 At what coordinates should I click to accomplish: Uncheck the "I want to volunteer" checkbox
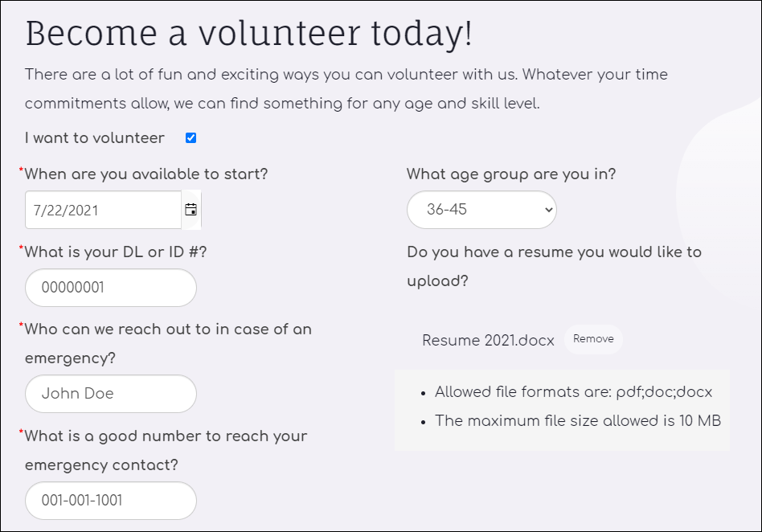click(191, 138)
